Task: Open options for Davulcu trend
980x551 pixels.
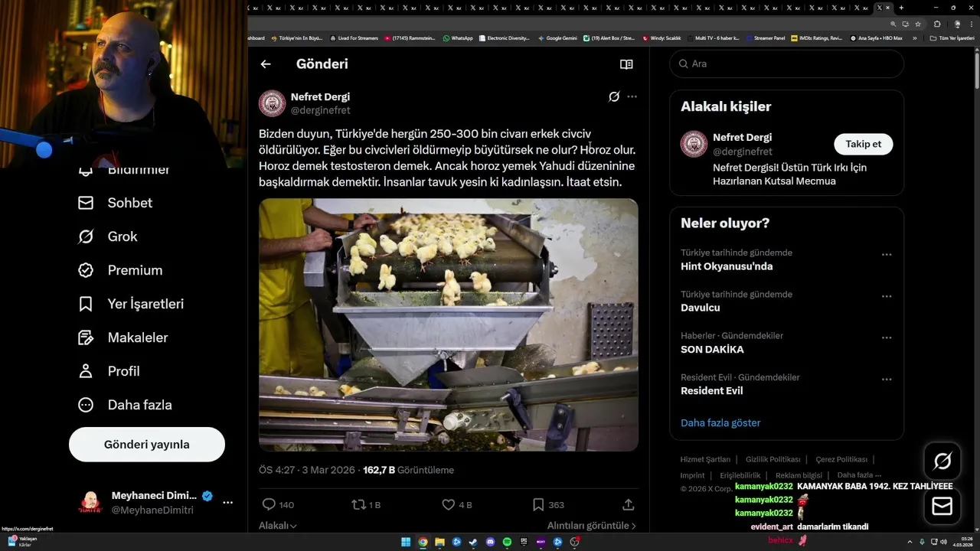Action: (x=887, y=296)
